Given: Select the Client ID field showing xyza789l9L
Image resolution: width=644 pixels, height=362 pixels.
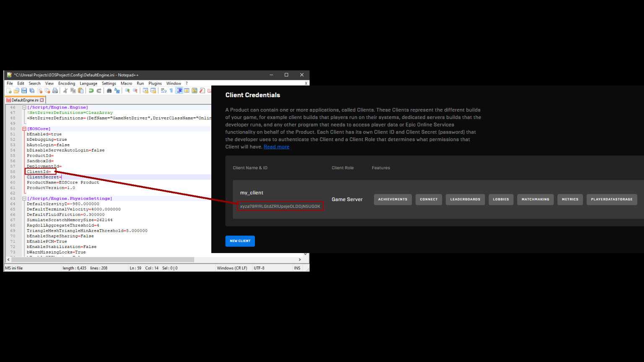Looking at the screenshot, I should click(x=280, y=206).
